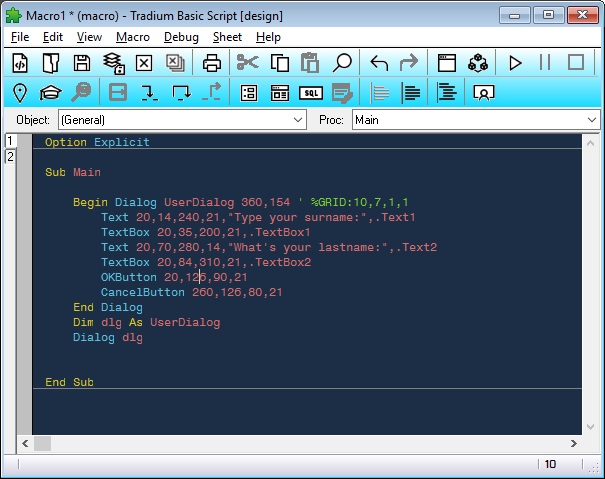
Task: Run the macro with the play button
Action: coord(515,63)
